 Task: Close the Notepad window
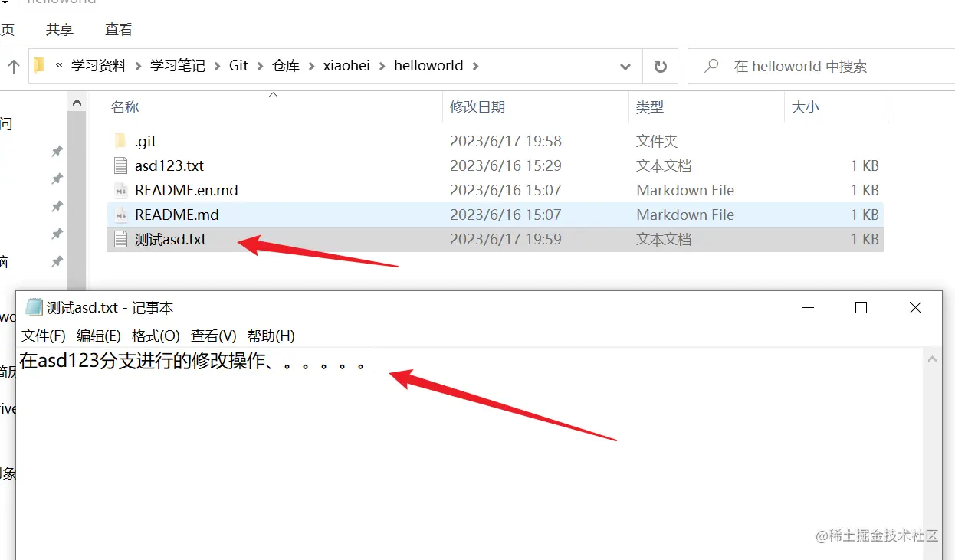[x=915, y=307]
